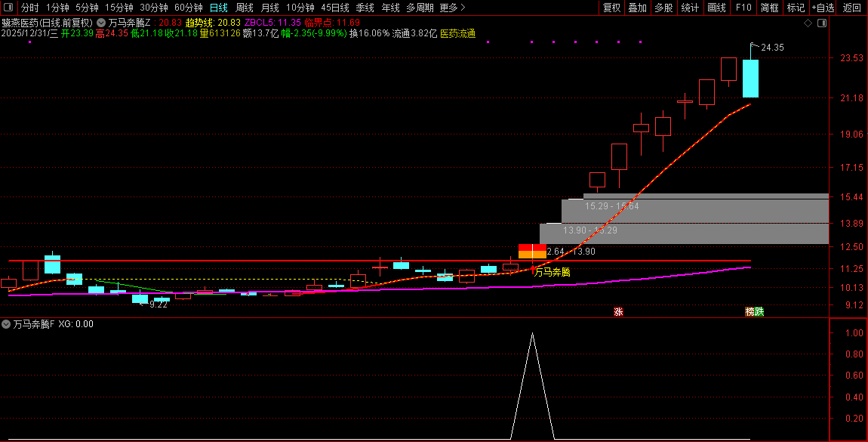Toggle the right side panel icon
Screen dimensions: 868x442
[x=822, y=23]
